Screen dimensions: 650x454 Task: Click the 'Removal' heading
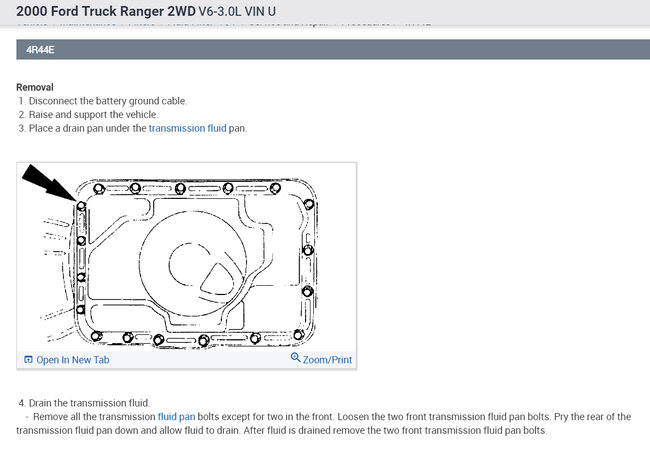pyautogui.click(x=35, y=87)
